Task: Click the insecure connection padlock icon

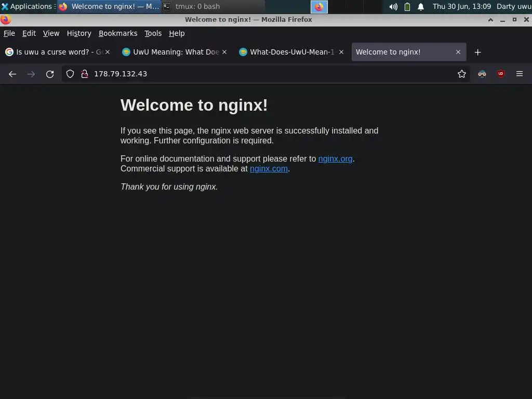Action: coord(85,74)
